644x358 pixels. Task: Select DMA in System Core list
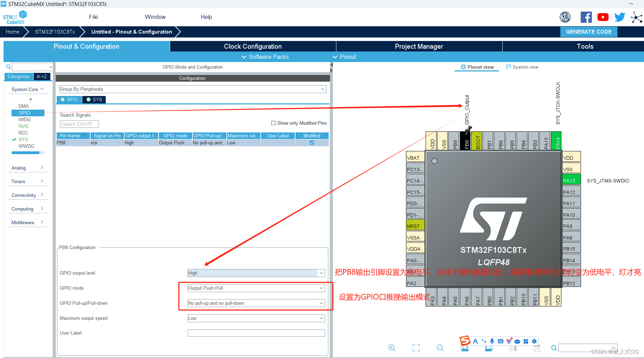coord(23,106)
